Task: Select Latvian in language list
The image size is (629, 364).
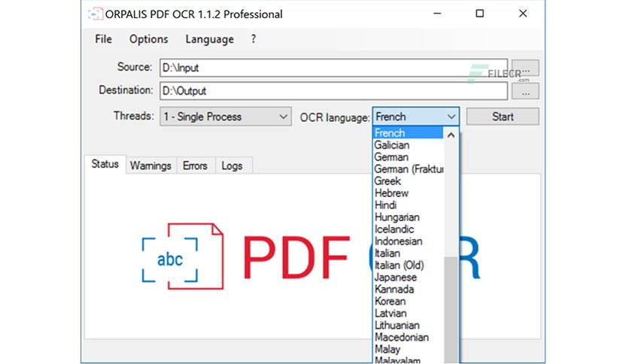Action: pos(408,313)
